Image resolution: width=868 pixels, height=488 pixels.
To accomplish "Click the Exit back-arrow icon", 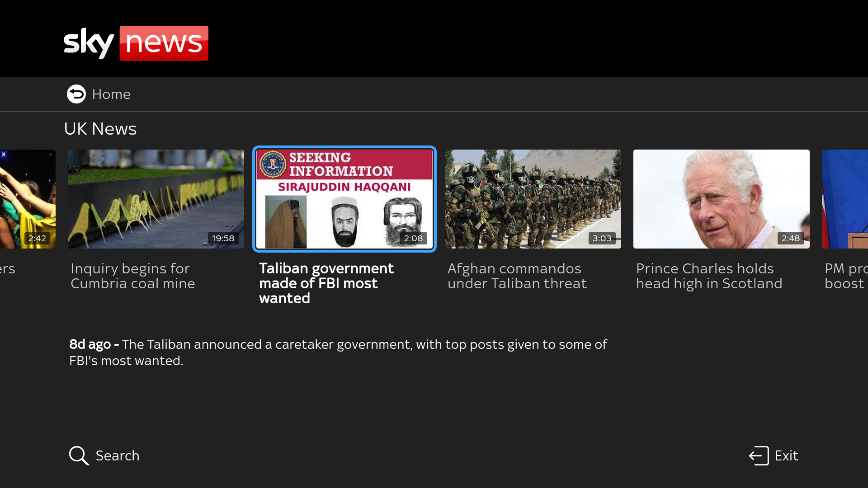I will (x=758, y=455).
